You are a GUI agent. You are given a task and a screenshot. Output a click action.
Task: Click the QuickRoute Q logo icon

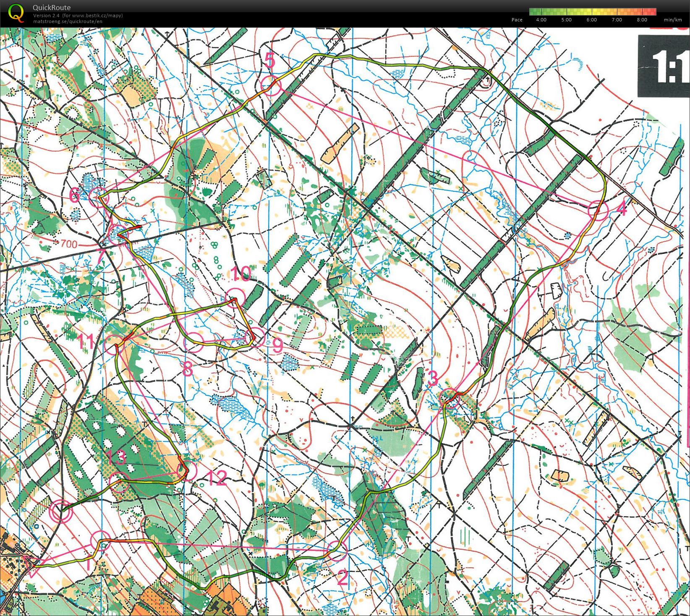click(16, 13)
